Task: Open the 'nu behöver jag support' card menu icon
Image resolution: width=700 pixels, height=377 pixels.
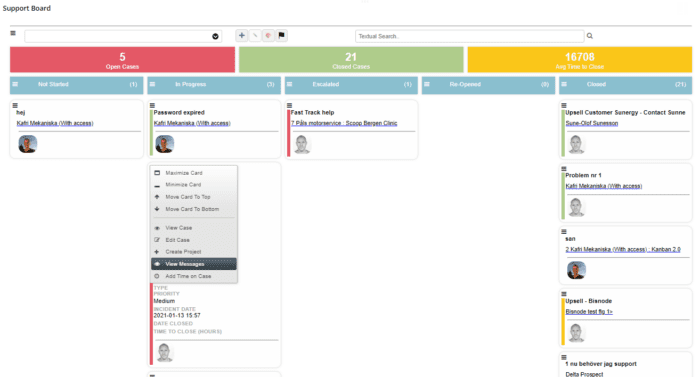Action: click(x=564, y=357)
